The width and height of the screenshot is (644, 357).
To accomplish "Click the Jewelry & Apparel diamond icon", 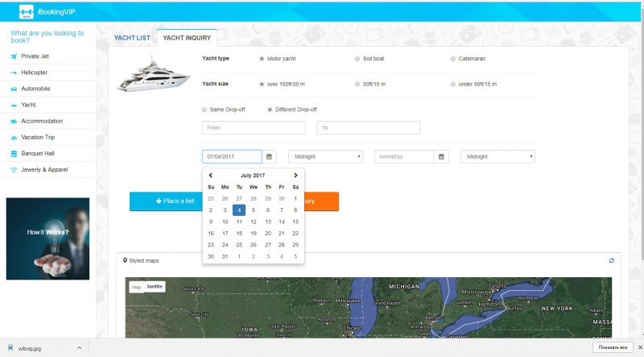I will click(x=14, y=169).
